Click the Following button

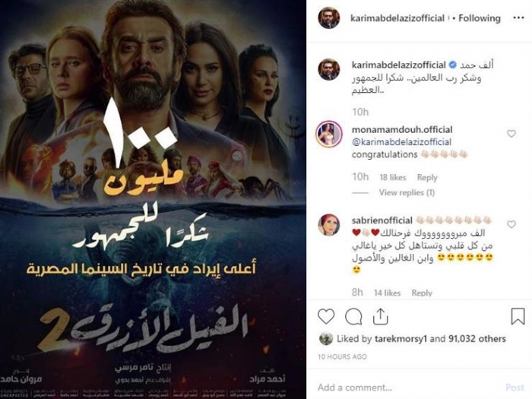pos(480,18)
